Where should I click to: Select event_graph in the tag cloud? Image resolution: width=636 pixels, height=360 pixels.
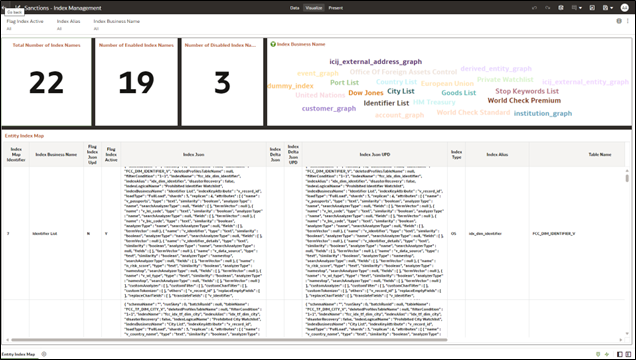click(318, 73)
